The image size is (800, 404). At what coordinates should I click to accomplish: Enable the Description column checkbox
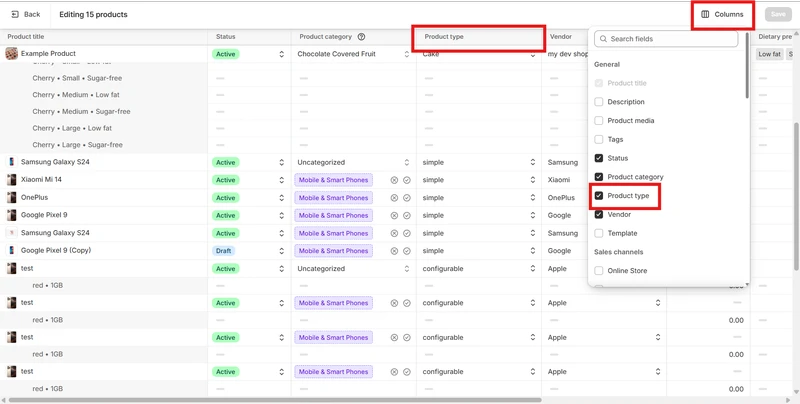click(x=599, y=102)
